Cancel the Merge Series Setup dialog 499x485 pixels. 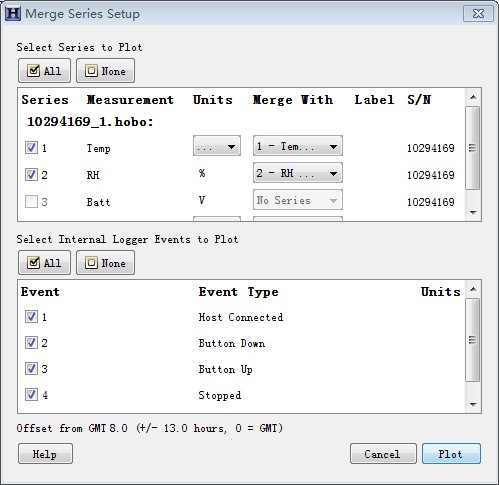pos(383,454)
